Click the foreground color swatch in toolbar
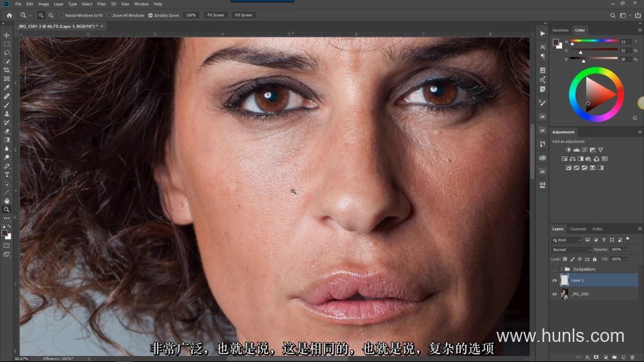 pos(5,233)
